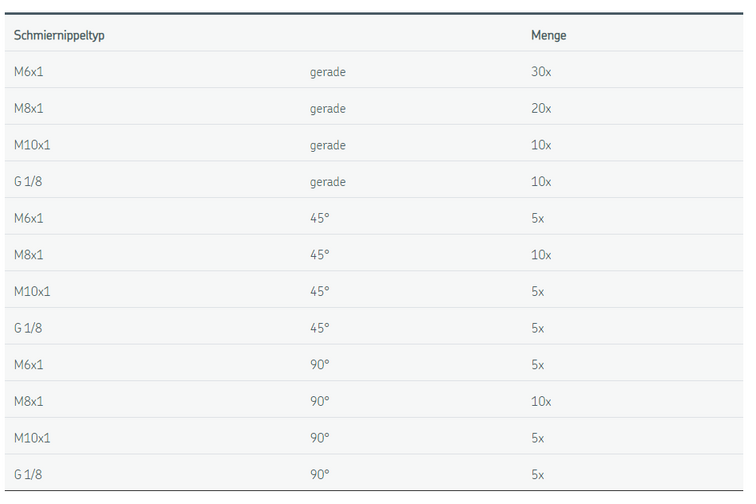
Task: Select G 1/8 in the gerade row
Action: point(29,182)
